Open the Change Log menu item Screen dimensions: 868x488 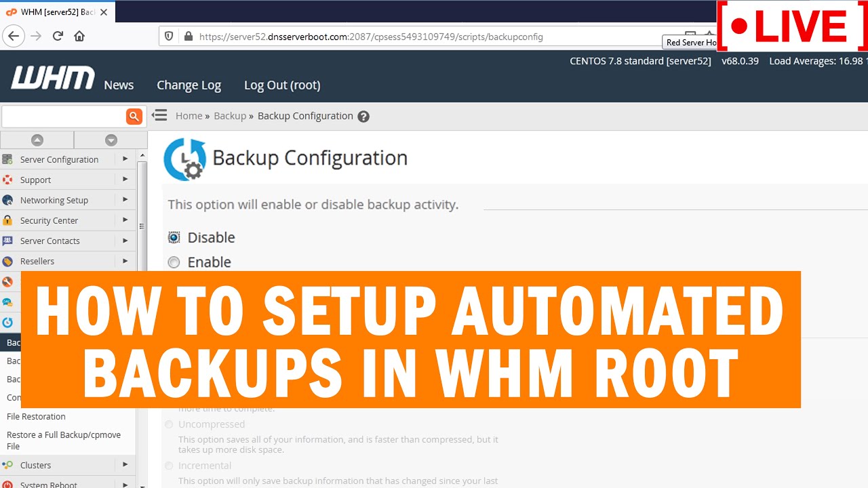(189, 85)
